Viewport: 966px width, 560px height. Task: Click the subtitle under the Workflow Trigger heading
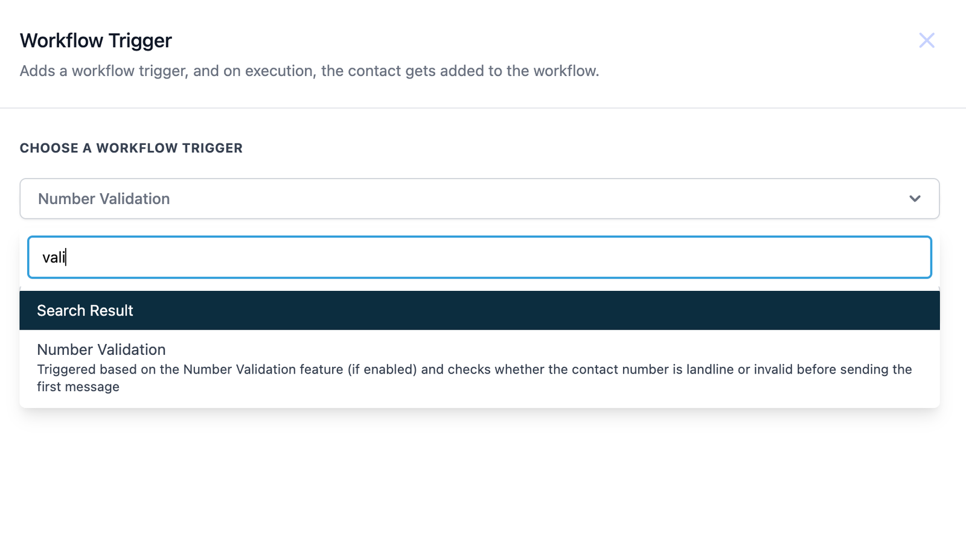tap(309, 71)
